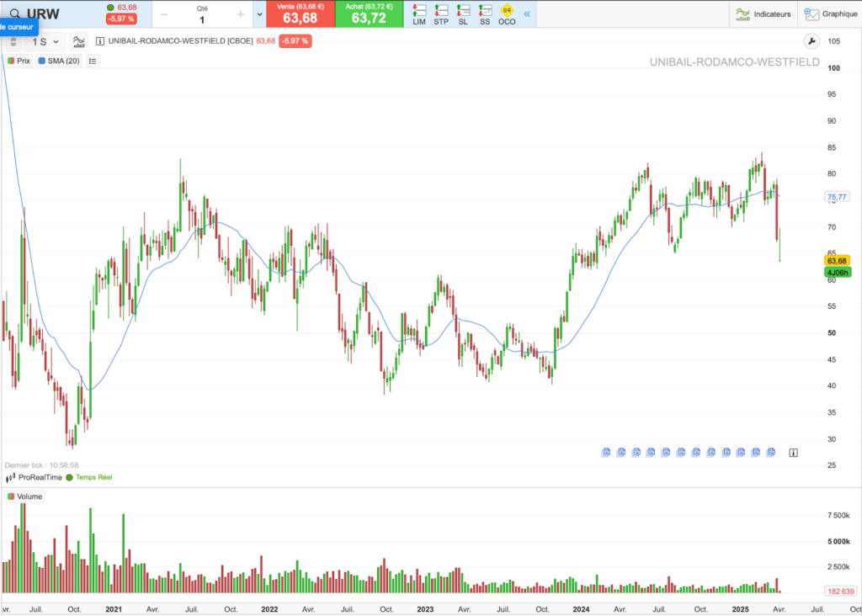The width and height of the screenshot is (862, 616).
Task: Select the SS order type icon
Action: coord(485,14)
